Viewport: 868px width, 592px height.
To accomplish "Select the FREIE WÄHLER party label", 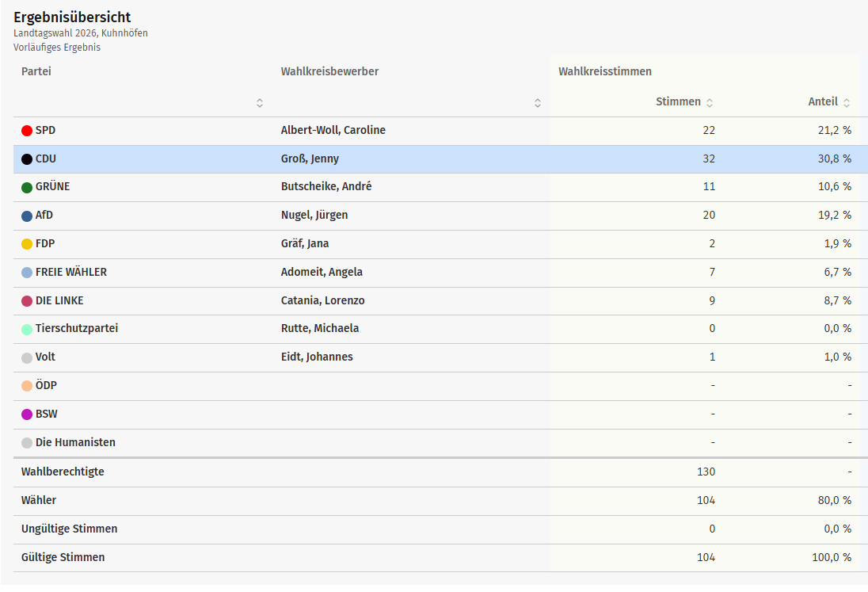I will pyautogui.click(x=71, y=272).
